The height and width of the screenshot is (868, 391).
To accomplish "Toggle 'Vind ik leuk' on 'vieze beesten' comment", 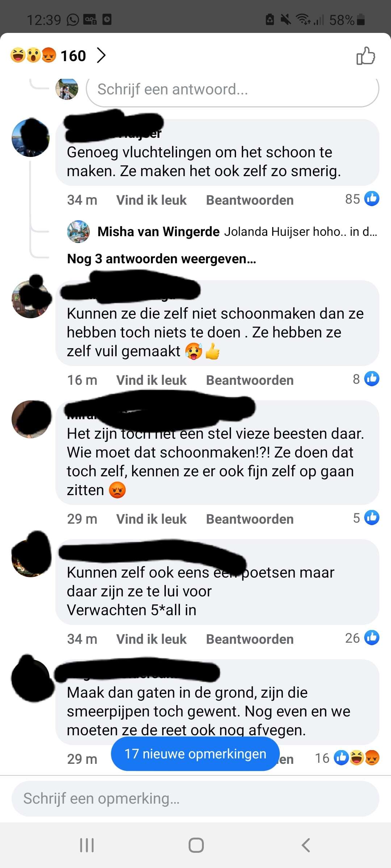I will [x=151, y=519].
